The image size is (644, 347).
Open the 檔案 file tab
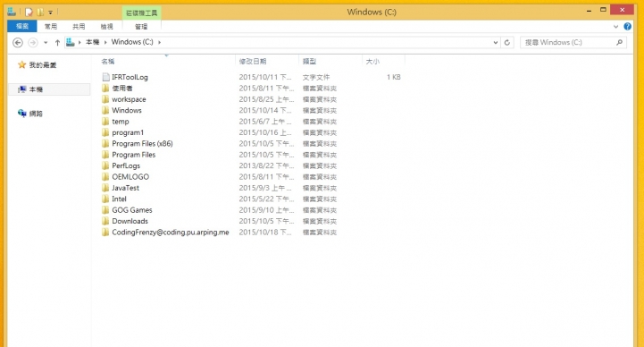(x=22, y=26)
